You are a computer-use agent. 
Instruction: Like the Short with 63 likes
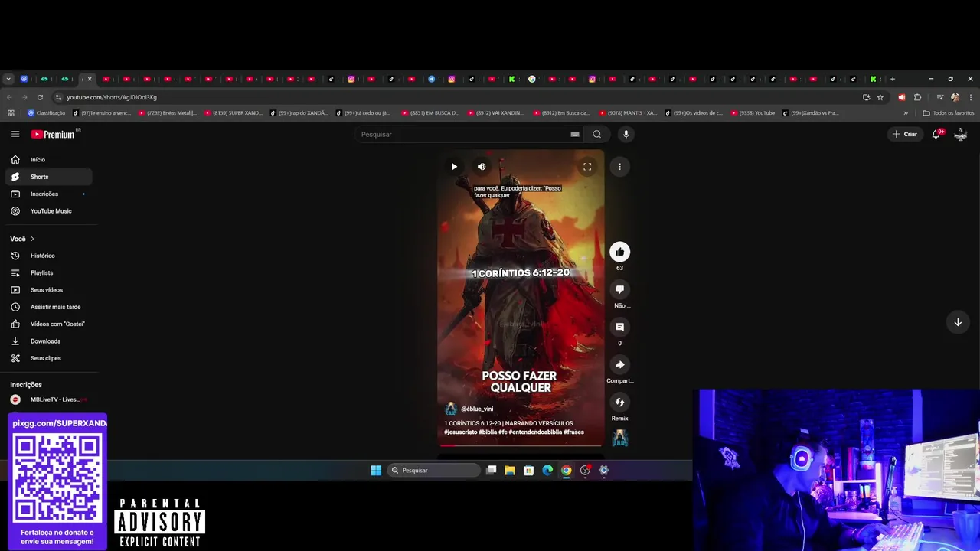pos(619,252)
